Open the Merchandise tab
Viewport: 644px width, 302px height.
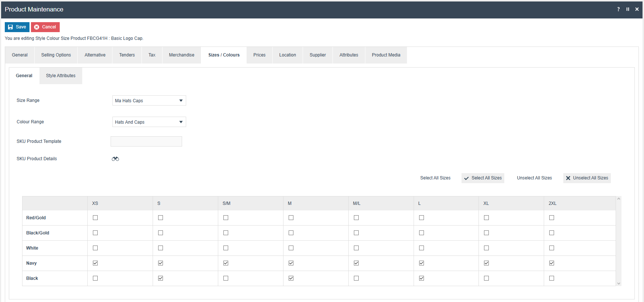click(182, 55)
